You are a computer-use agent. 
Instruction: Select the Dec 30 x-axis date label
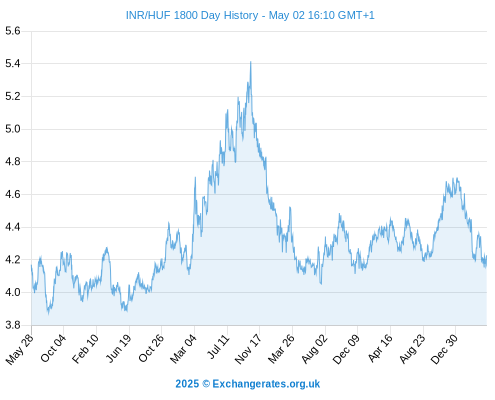pyautogui.click(x=444, y=349)
